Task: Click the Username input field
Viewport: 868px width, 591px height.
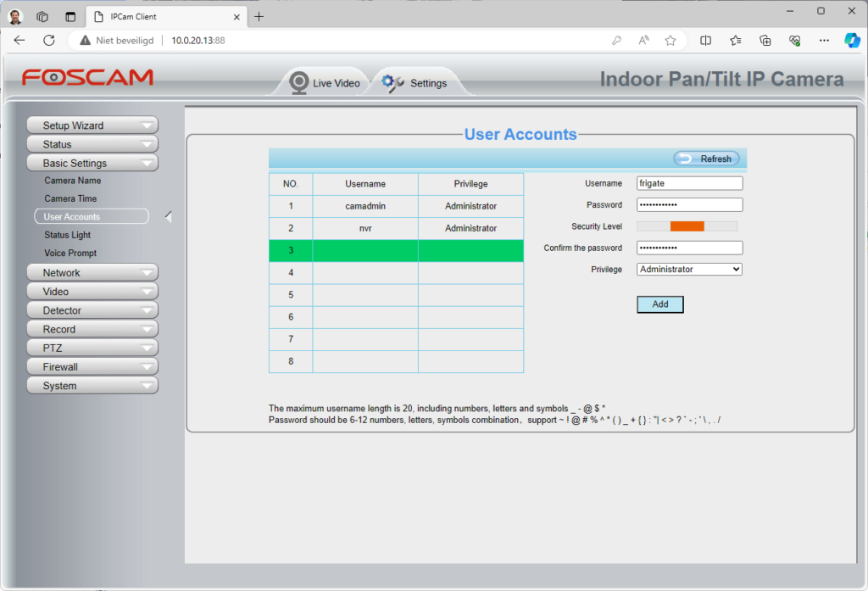Action: [x=689, y=183]
